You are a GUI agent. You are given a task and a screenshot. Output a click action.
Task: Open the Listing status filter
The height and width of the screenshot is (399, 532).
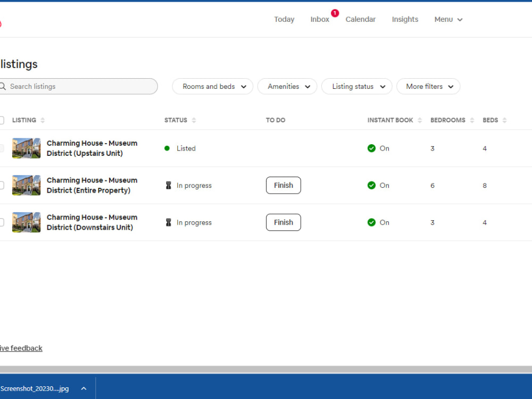pos(356,87)
